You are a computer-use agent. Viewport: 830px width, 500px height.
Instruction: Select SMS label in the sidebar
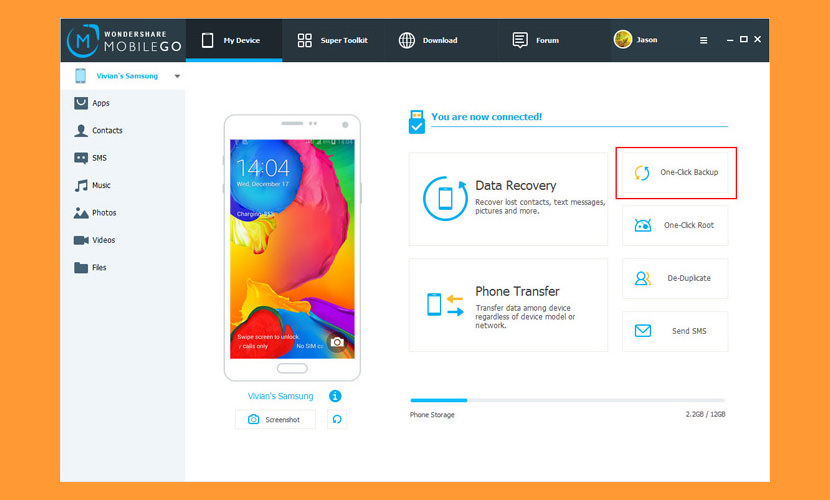[100, 158]
